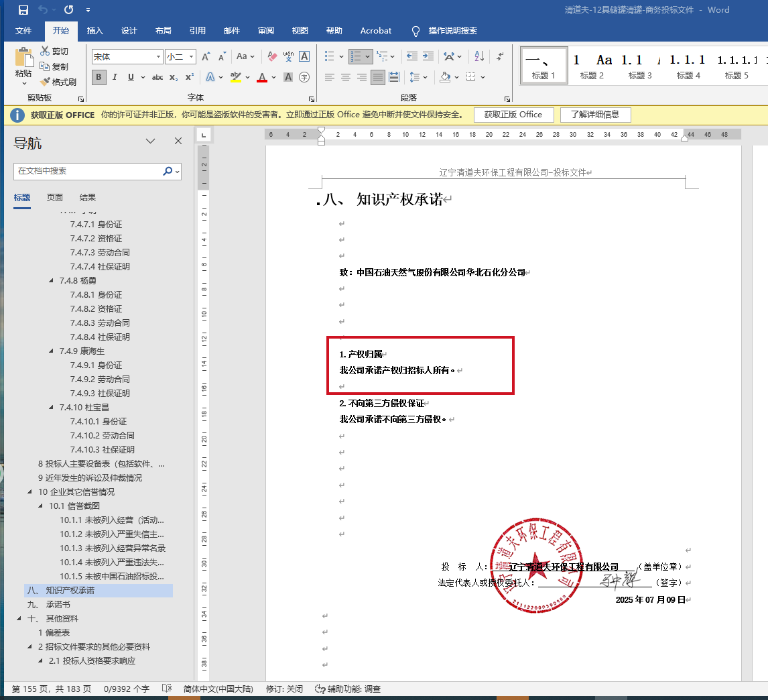This screenshot has width=768, height=700.
Task: Center the paragraph text
Action: point(345,77)
